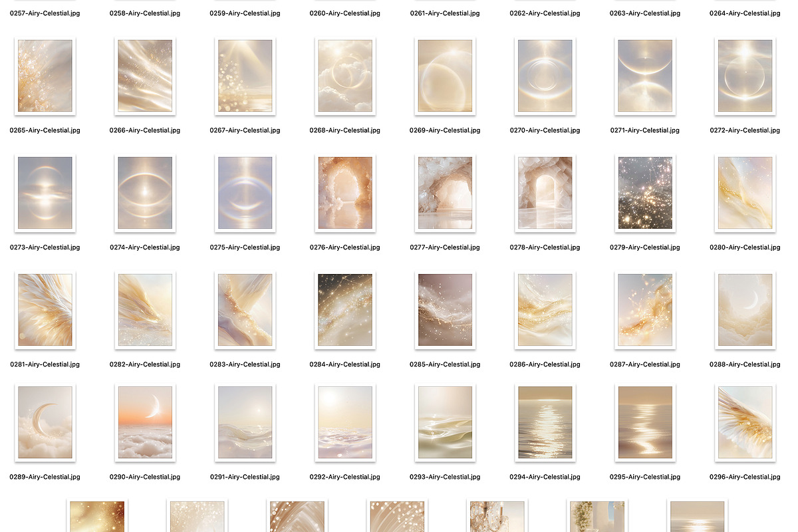Select file name 0259-Airy-Celestial.jpg

click(245, 13)
